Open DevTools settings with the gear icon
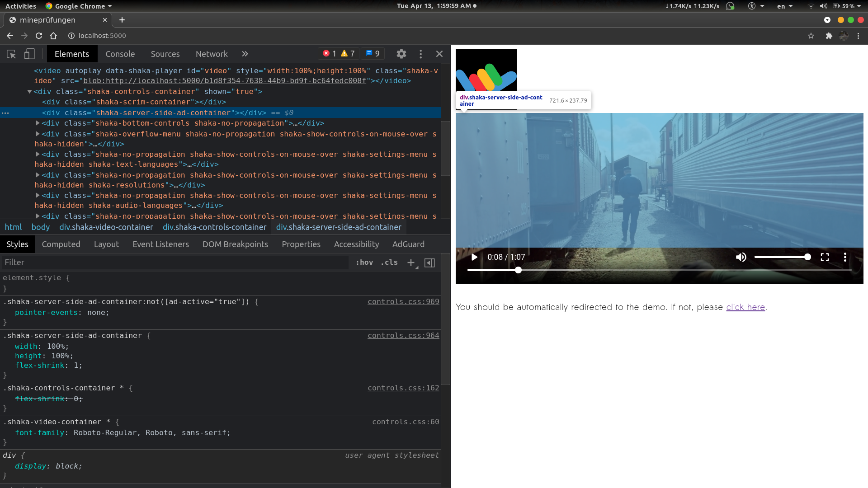This screenshot has width=868, height=488. pos(401,54)
